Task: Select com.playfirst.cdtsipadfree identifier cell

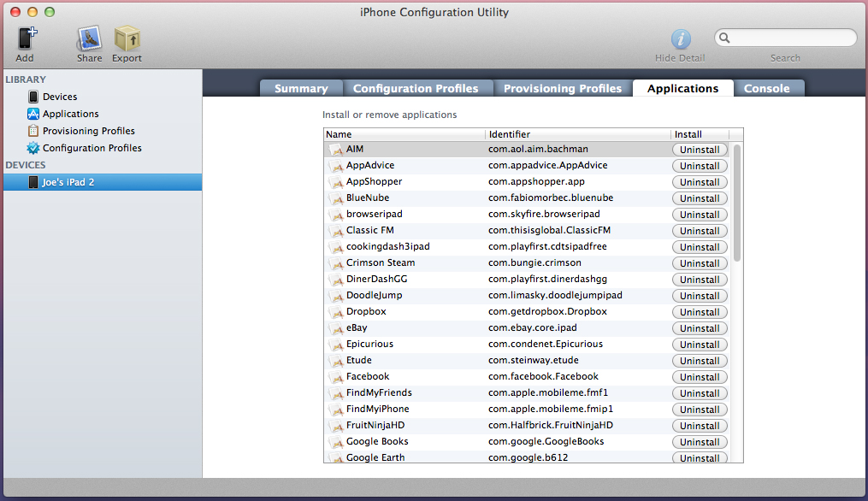Action: 547,246
